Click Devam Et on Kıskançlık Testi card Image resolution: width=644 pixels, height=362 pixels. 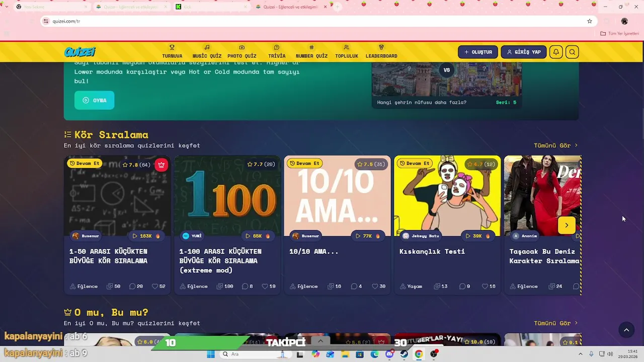[415, 163]
